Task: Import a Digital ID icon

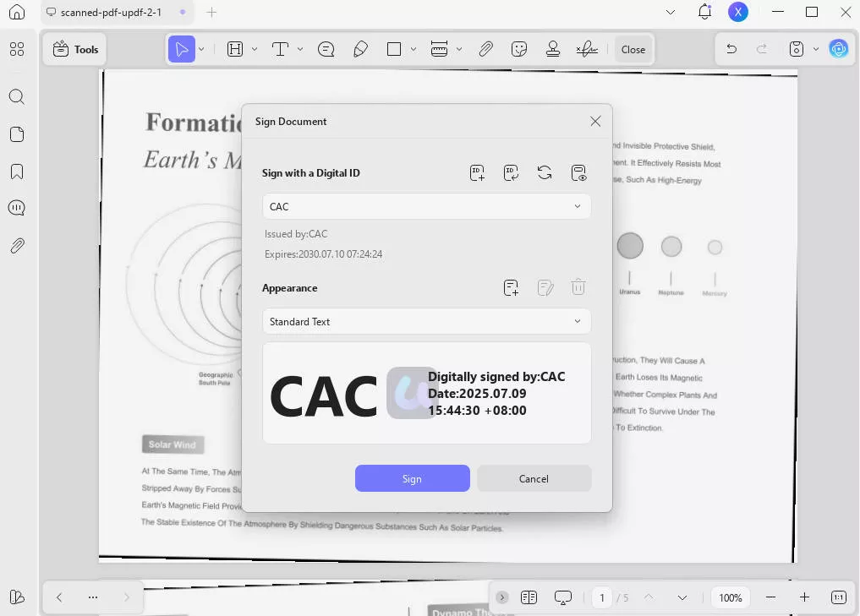Action: tap(511, 172)
